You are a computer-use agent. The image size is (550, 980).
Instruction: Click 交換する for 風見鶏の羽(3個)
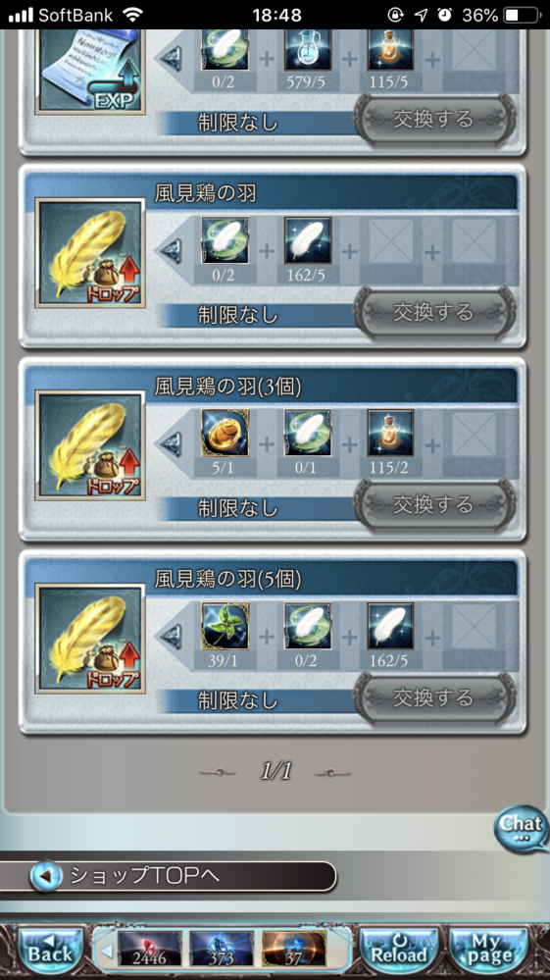click(x=434, y=505)
